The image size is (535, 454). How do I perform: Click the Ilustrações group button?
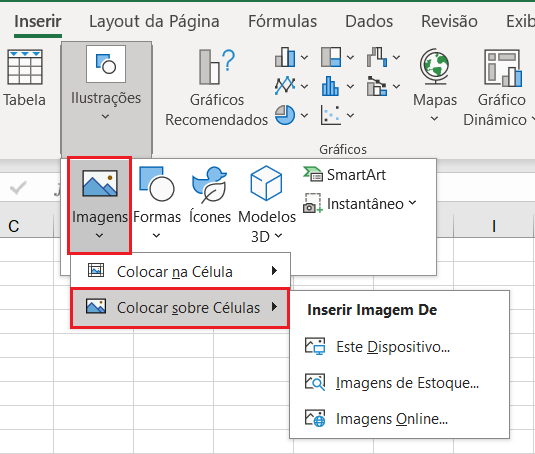point(106,99)
